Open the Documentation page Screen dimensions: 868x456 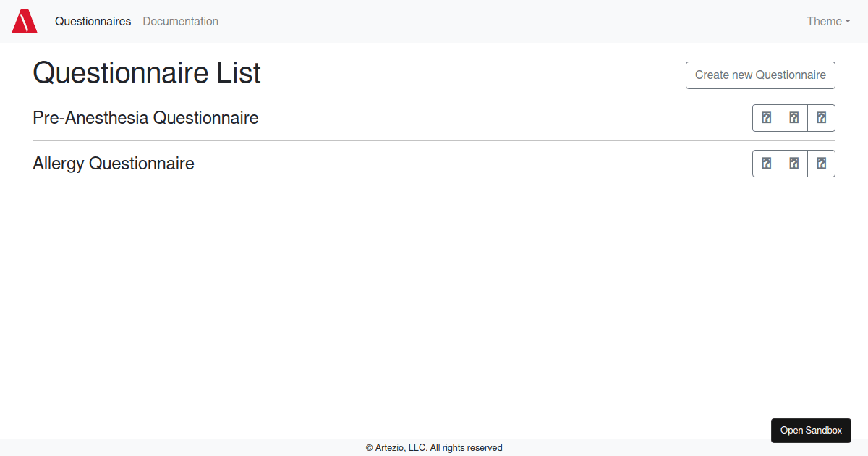coord(180,21)
